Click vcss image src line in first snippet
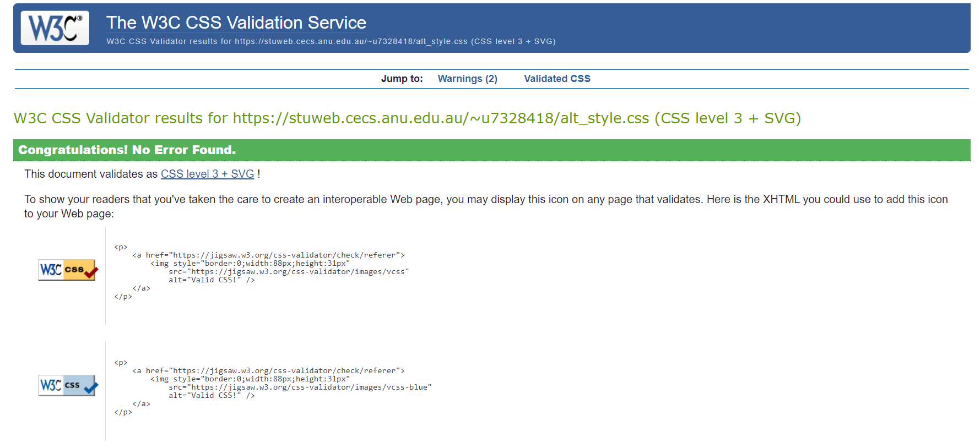The image size is (980, 448). pyautogui.click(x=289, y=272)
